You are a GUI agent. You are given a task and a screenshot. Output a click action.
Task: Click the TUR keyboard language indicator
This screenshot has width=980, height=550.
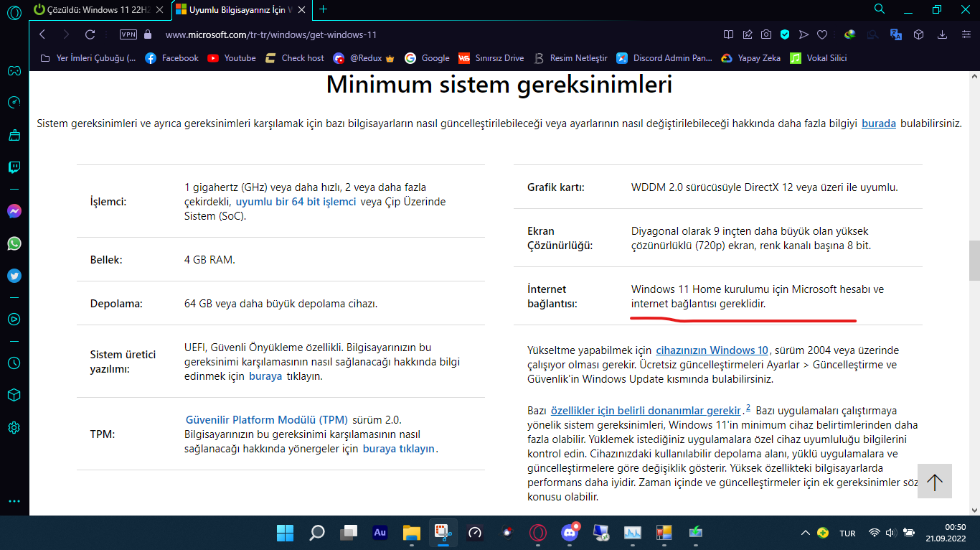[x=847, y=533]
